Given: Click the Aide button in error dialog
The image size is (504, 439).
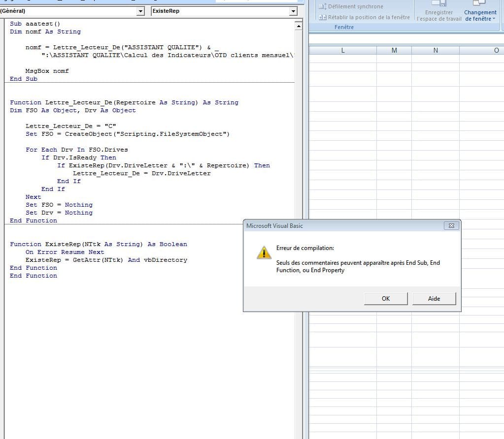Looking at the screenshot, I should 434,298.
